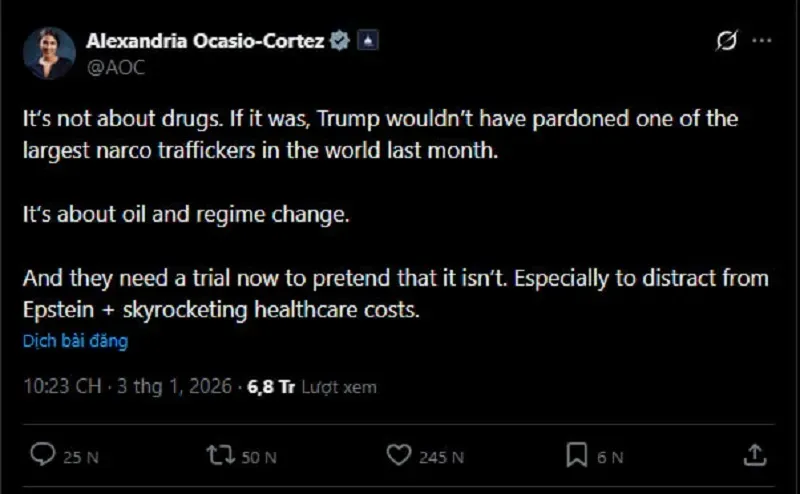This screenshot has width=800, height=494.
Task: Toggle the heart like icon
Action: pos(399,456)
